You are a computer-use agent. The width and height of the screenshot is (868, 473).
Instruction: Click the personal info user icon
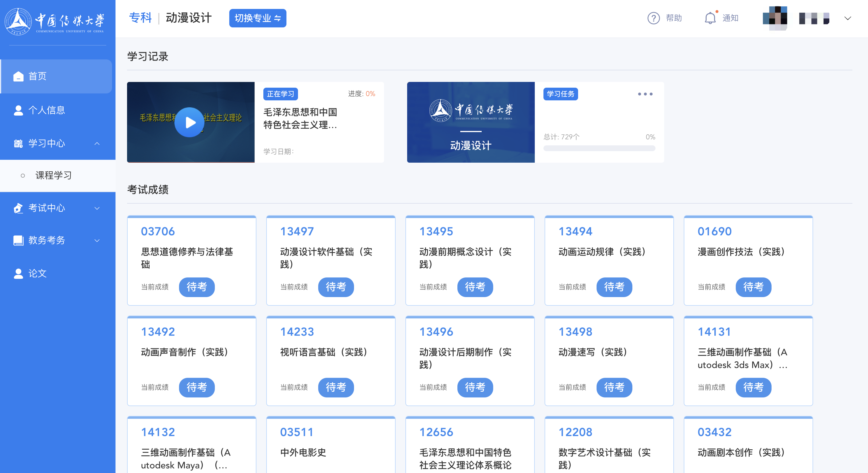coord(18,110)
